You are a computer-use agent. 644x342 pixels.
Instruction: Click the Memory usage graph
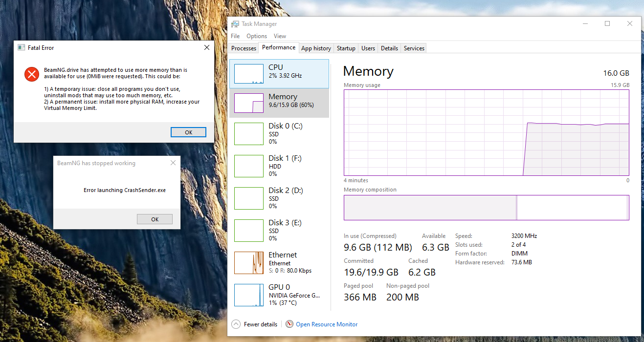487,132
